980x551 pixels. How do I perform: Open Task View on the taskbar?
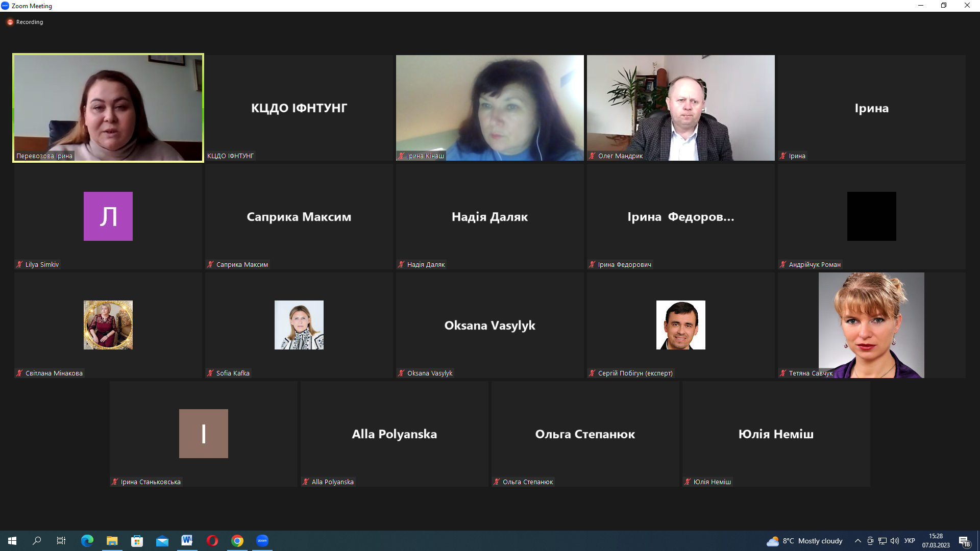coord(61,541)
